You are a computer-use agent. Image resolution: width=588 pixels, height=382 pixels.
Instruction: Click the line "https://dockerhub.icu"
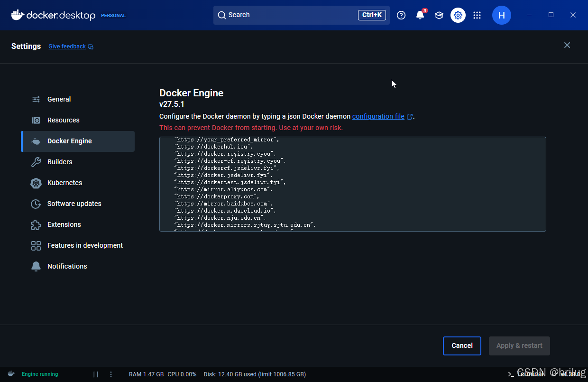[213, 147]
